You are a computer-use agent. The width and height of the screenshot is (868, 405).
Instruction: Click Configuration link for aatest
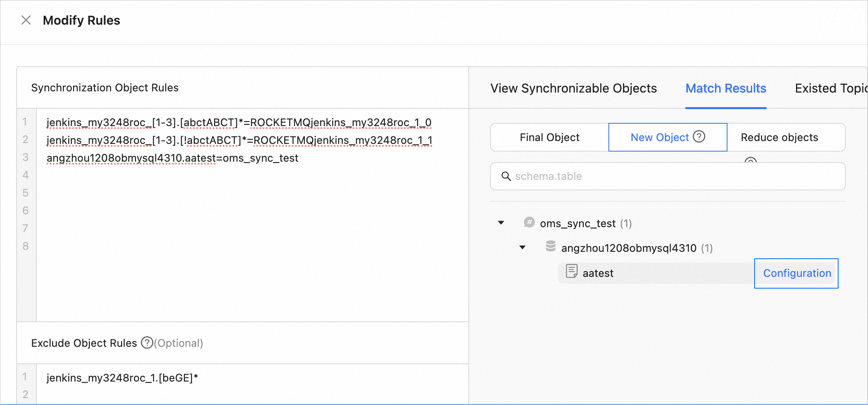tap(797, 273)
